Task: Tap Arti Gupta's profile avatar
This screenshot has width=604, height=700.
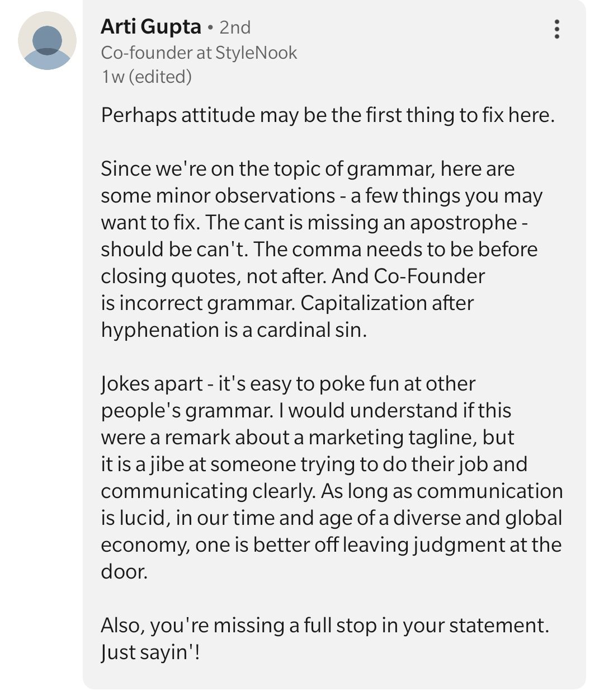Action: [x=47, y=40]
